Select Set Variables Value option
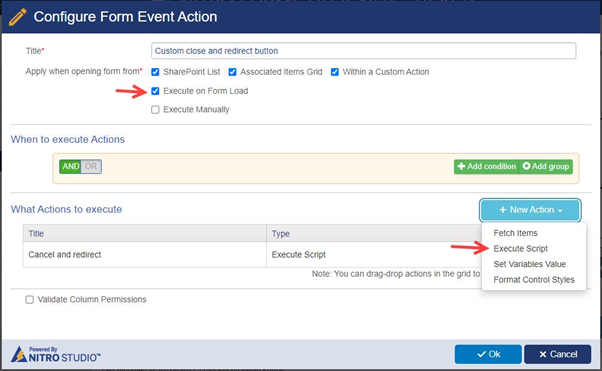Screen dimensions: 602x371 (529, 264)
